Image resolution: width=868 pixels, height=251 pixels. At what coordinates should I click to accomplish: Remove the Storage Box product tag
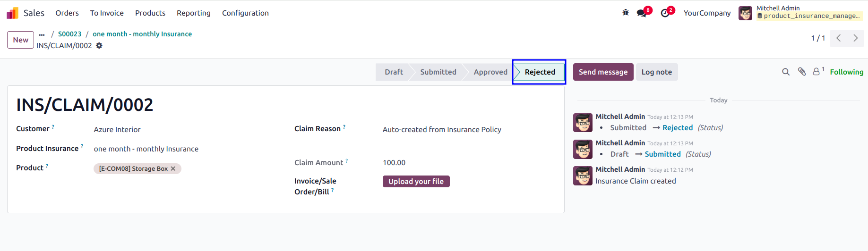click(x=173, y=168)
